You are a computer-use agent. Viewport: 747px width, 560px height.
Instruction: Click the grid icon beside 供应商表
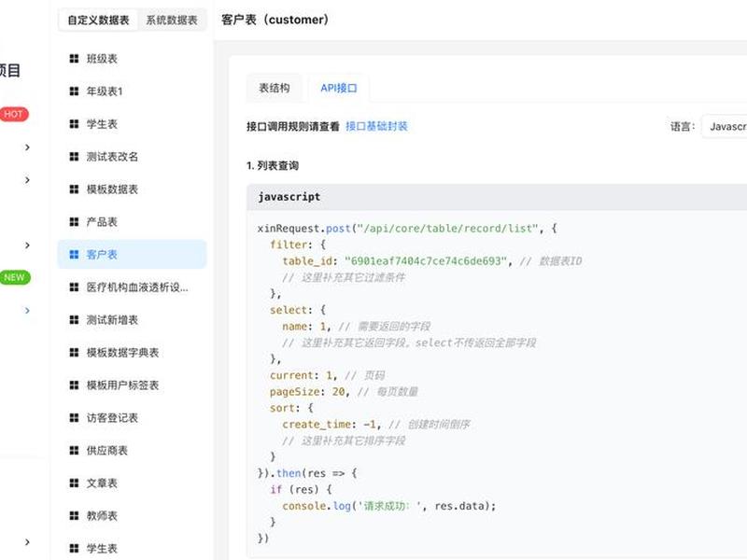(x=74, y=451)
